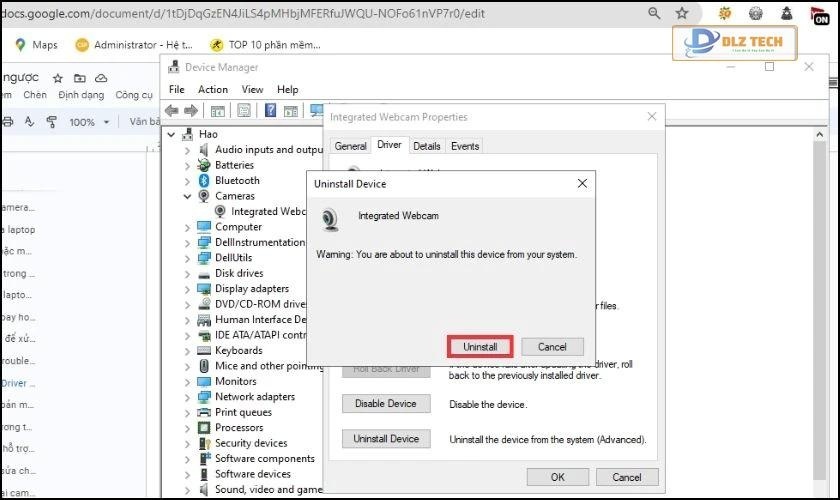Open the Maps bookmark in bookmarks bar
This screenshot has height=500, width=840.
coord(36,45)
